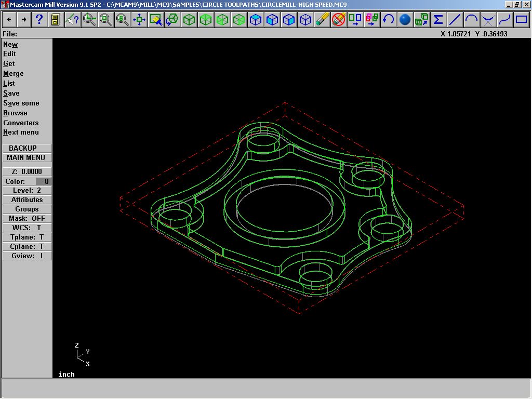Choose New from the File menu
The image size is (532, 399).
click(x=10, y=44)
